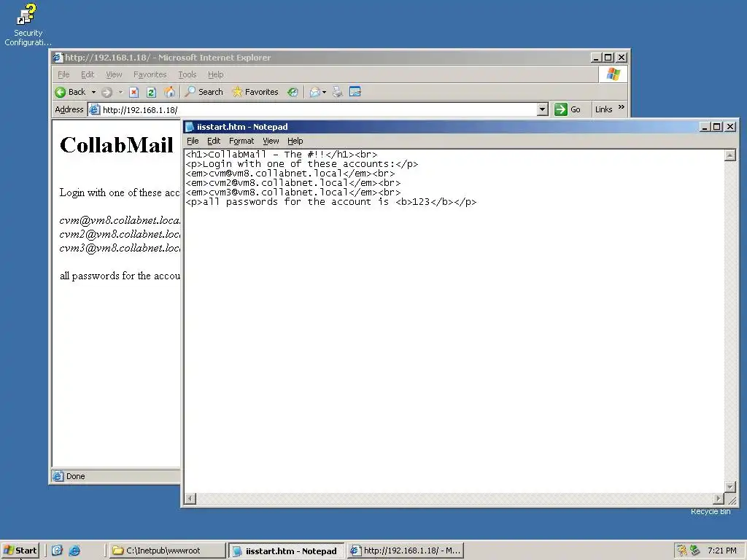
Task: Click the cvm2@vm8.collabnet.local line in Notepad
Action: 293,183
